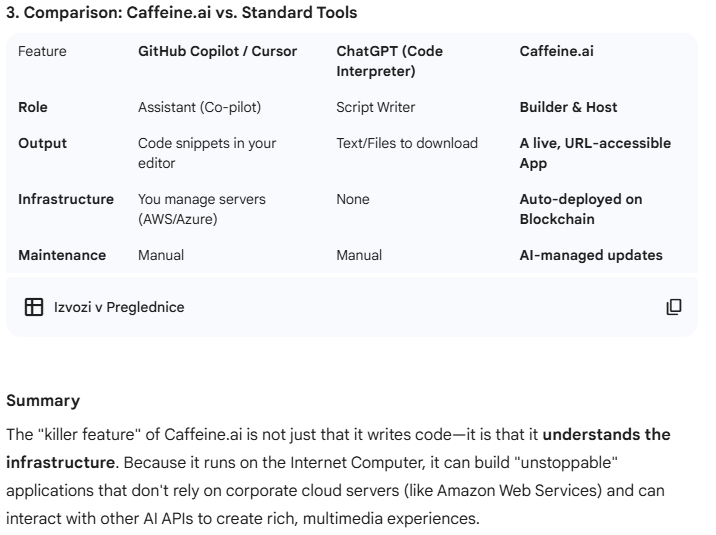
Task: Click the ChatGPT (Code Interpreter) header
Action: pos(390,61)
